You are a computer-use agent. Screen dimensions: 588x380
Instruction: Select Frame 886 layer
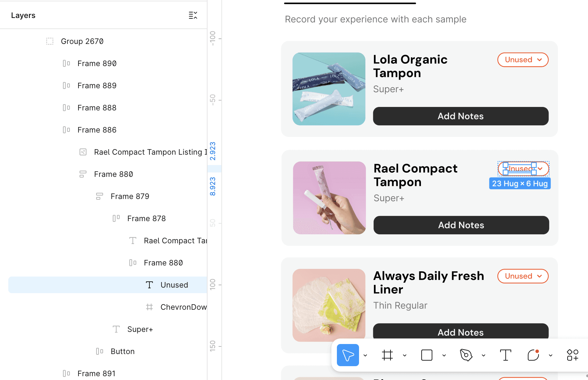tap(97, 130)
